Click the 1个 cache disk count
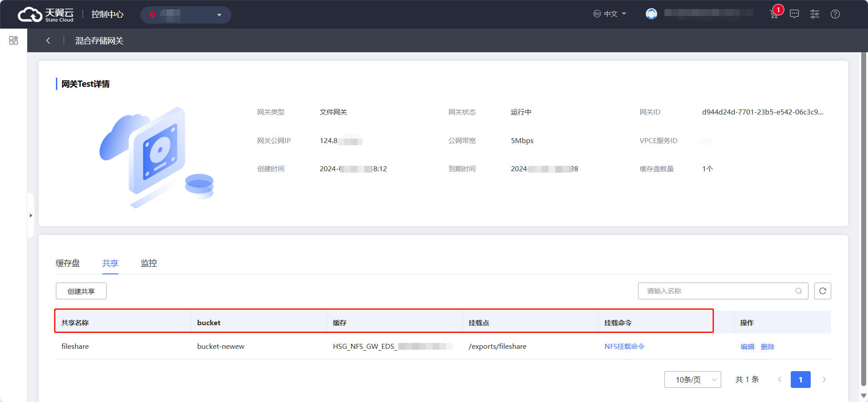The height and width of the screenshot is (402, 868). (708, 169)
